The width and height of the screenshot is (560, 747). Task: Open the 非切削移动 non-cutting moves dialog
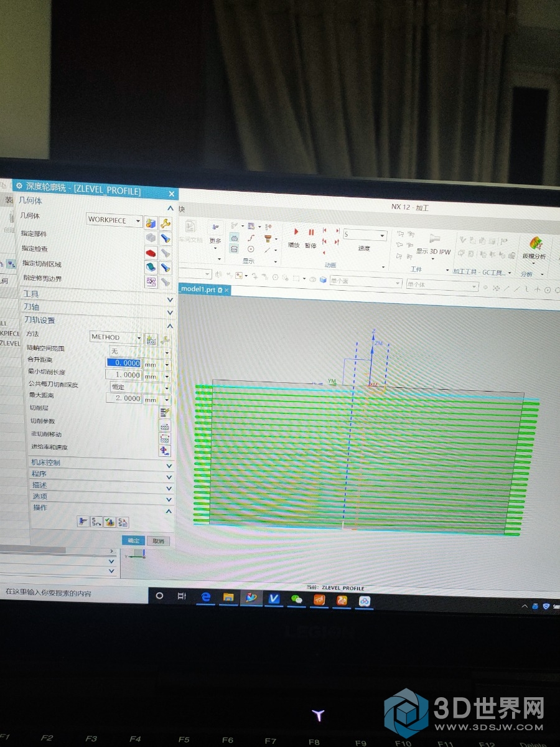tap(165, 438)
